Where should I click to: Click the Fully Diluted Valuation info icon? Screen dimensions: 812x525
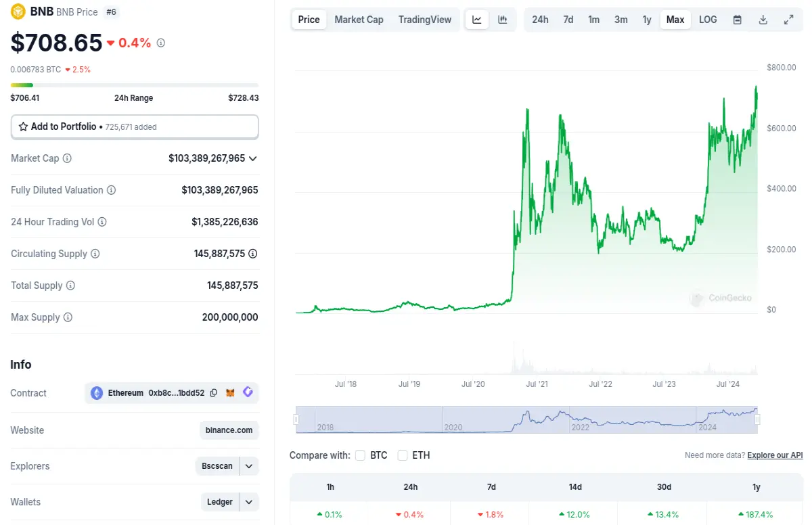pyautogui.click(x=111, y=190)
